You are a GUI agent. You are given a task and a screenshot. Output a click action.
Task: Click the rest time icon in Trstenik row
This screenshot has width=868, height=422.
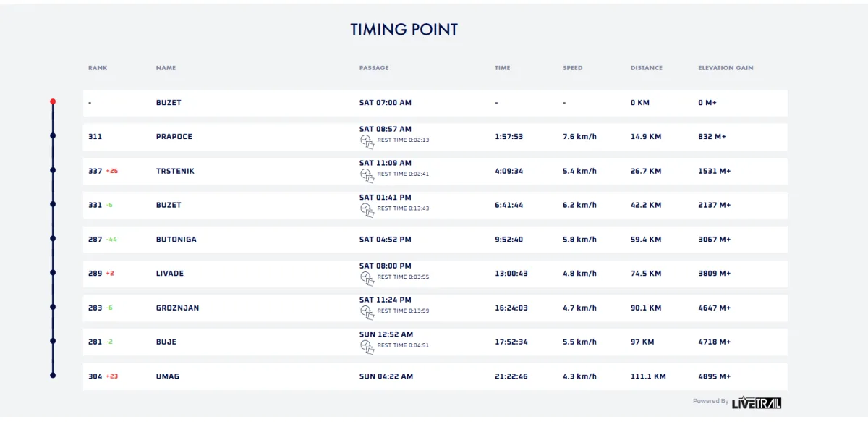tap(367, 175)
